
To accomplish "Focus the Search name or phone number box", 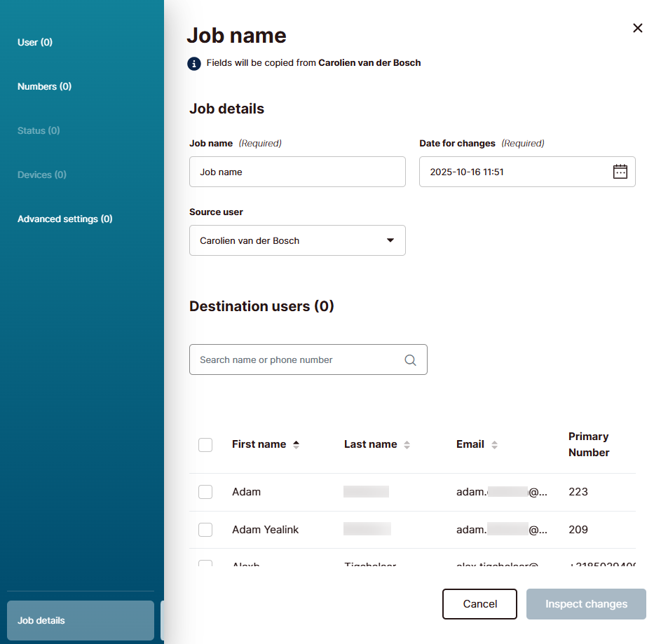I will click(x=298, y=360).
